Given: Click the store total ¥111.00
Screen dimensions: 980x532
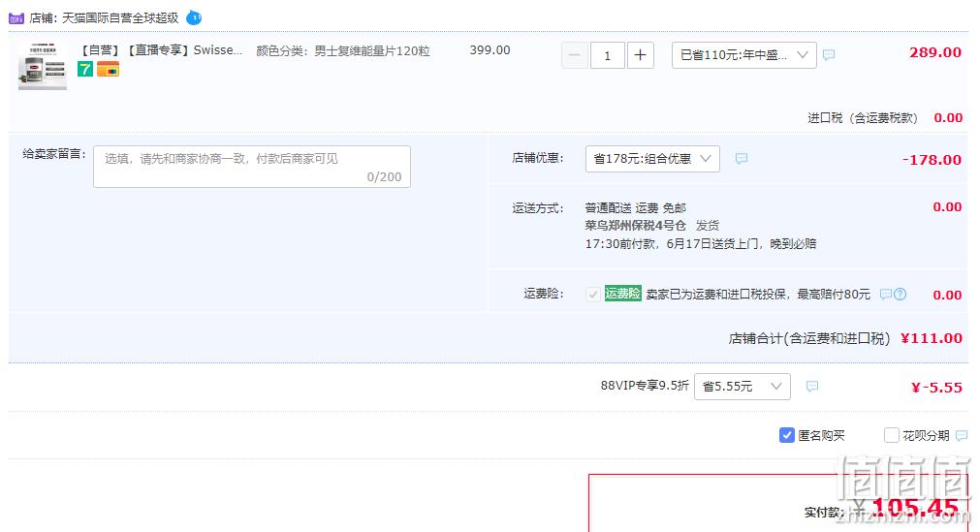Looking at the screenshot, I should [x=932, y=339].
